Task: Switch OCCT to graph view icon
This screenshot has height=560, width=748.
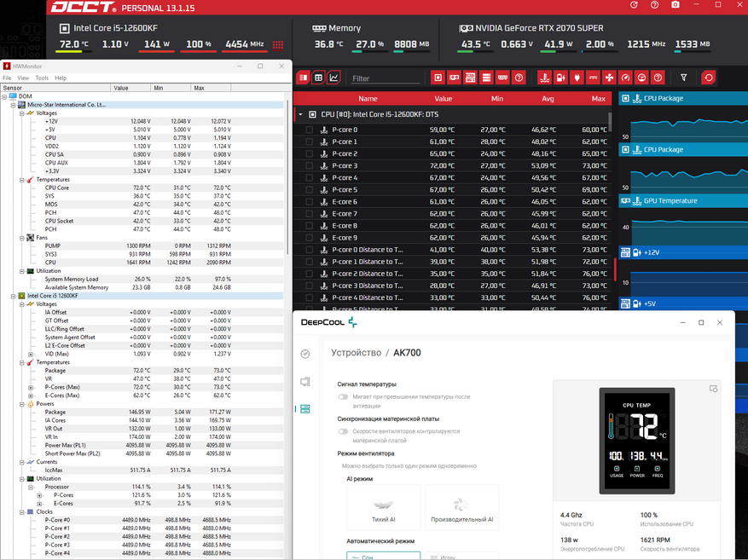Action: point(333,78)
